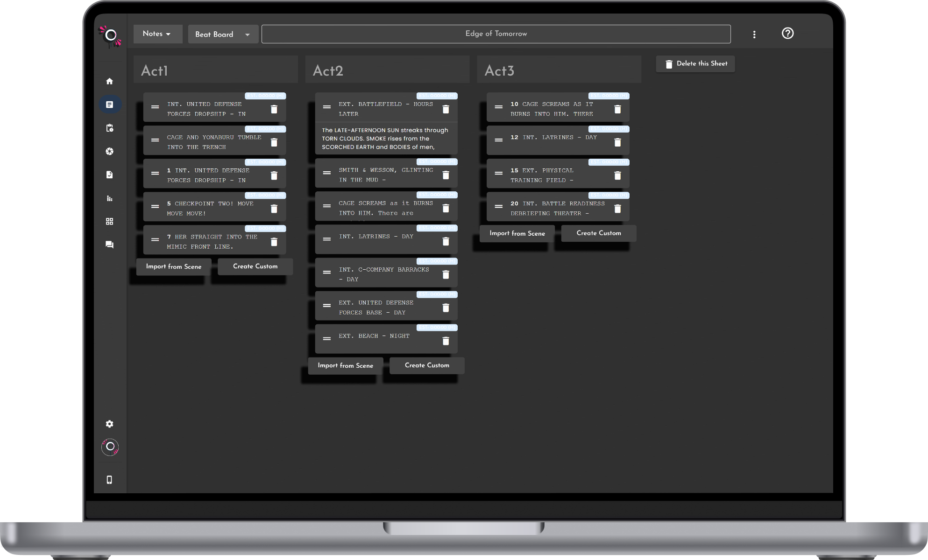The image size is (928, 560).
Task: Delete the 12 INT. LATRINES card in Act3
Action: pos(617,142)
